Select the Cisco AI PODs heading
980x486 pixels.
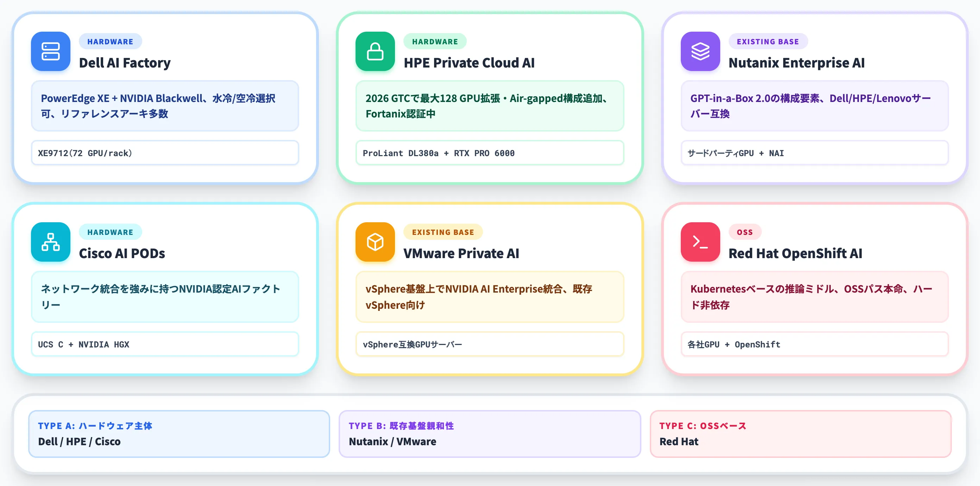pyautogui.click(x=122, y=254)
